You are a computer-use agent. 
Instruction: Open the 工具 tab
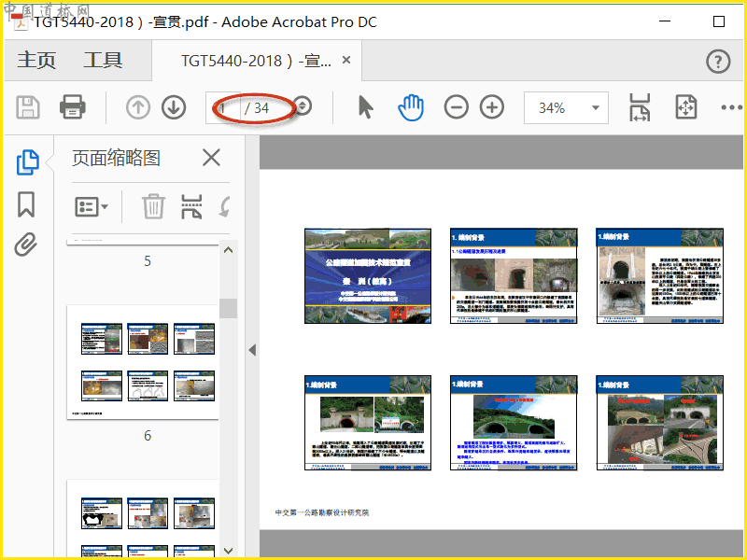(103, 61)
